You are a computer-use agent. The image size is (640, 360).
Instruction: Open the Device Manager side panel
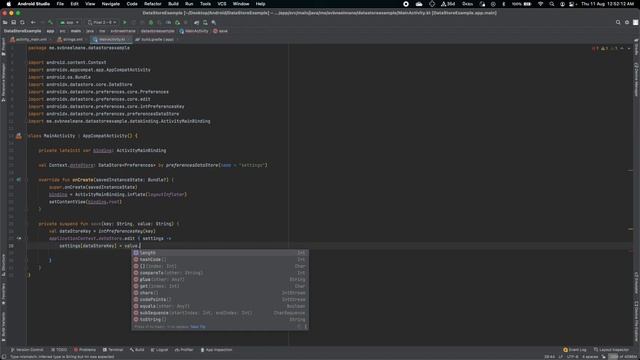636,79
